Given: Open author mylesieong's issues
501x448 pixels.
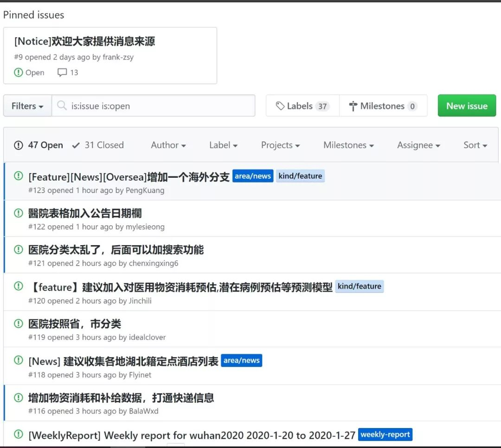Looking at the screenshot, I should pos(145,227).
